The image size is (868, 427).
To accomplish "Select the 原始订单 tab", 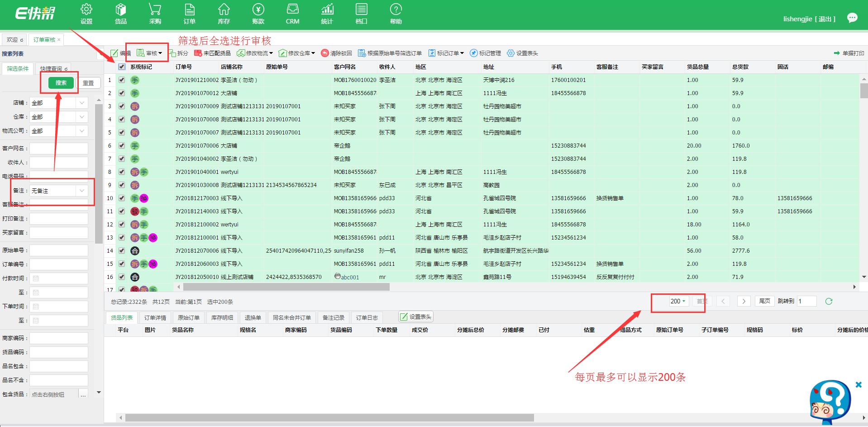I will coord(189,317).
